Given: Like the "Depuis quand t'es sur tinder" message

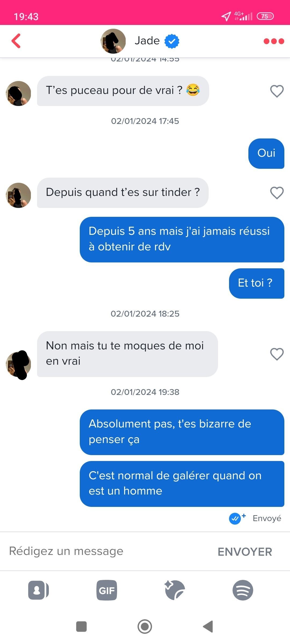Looking at the screenshot, I should (x=277, y=193).
